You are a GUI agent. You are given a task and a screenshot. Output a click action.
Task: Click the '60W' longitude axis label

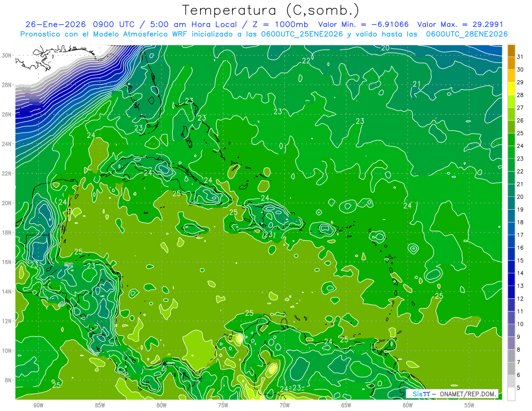(x=408, y=405)
